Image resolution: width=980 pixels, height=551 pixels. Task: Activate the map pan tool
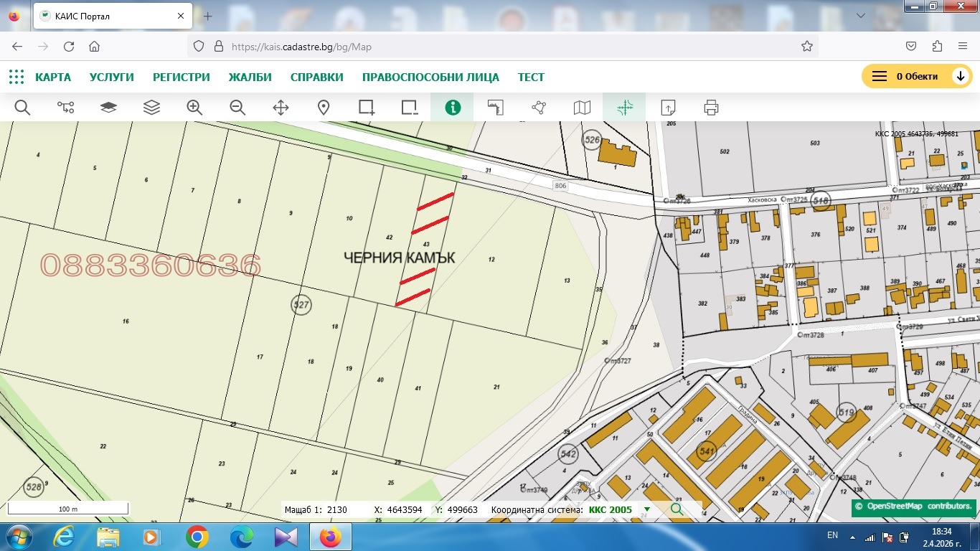click(281, 108)
